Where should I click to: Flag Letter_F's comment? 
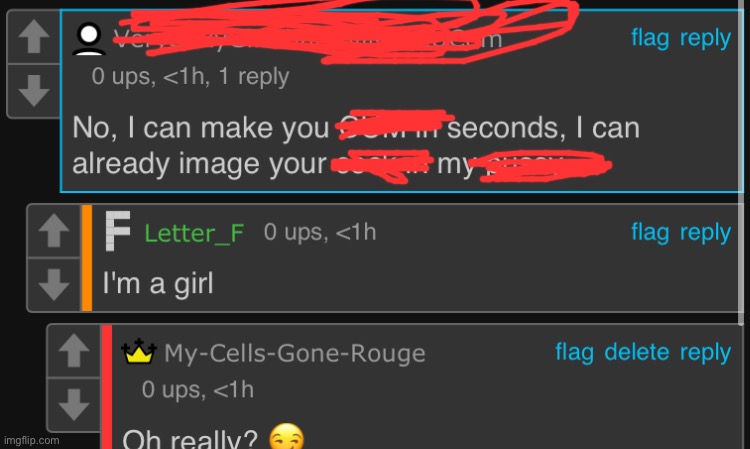tap(650, 232)
